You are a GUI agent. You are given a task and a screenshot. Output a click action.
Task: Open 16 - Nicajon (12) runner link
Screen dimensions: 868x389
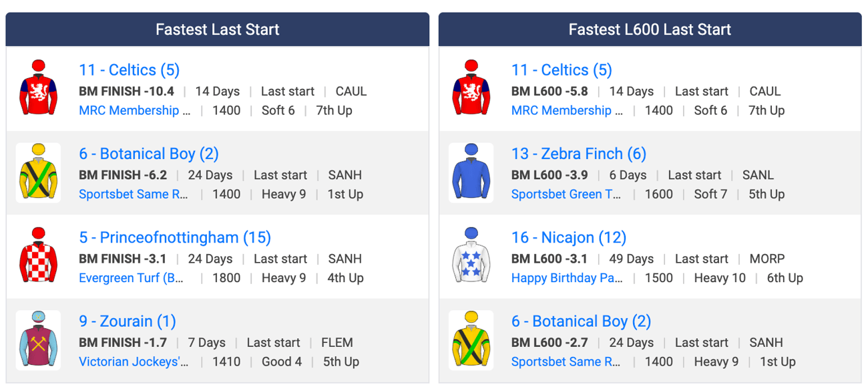569,237
